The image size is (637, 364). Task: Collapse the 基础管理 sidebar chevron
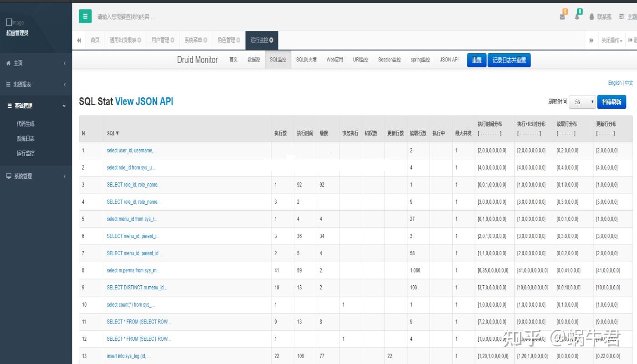pyautogui.click(x=64, y=106)
